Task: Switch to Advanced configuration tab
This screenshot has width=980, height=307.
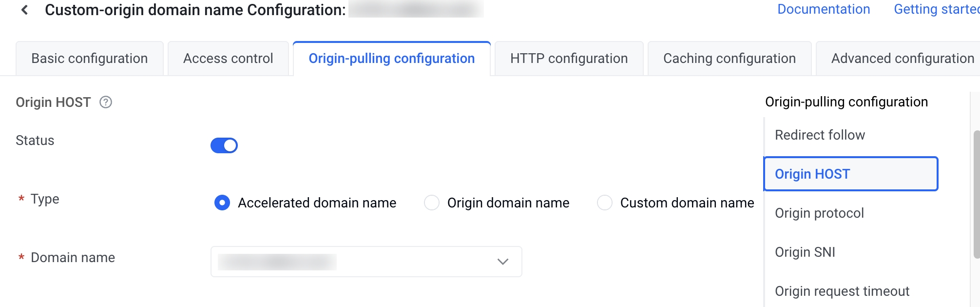Action: (x=902, y=59)
